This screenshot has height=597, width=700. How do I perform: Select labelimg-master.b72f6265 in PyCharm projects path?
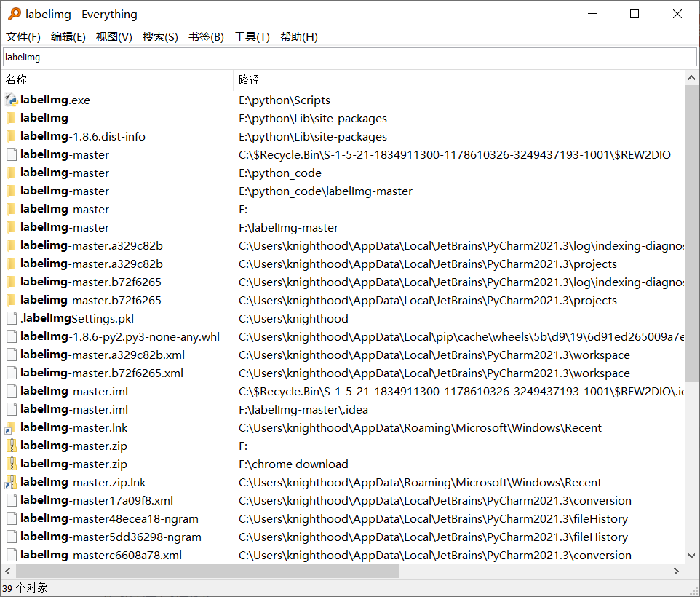tap(91, 300)
